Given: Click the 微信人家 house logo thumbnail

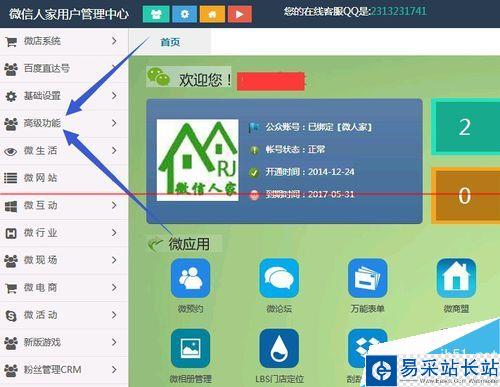Looking at the screenshot, I should (x=198, y=160).
